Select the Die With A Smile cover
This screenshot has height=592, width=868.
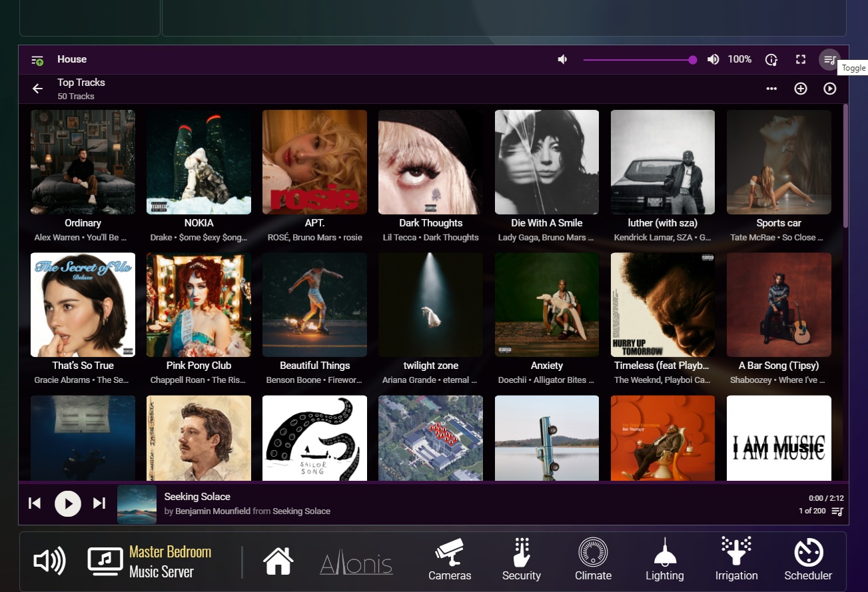(547, 162)
